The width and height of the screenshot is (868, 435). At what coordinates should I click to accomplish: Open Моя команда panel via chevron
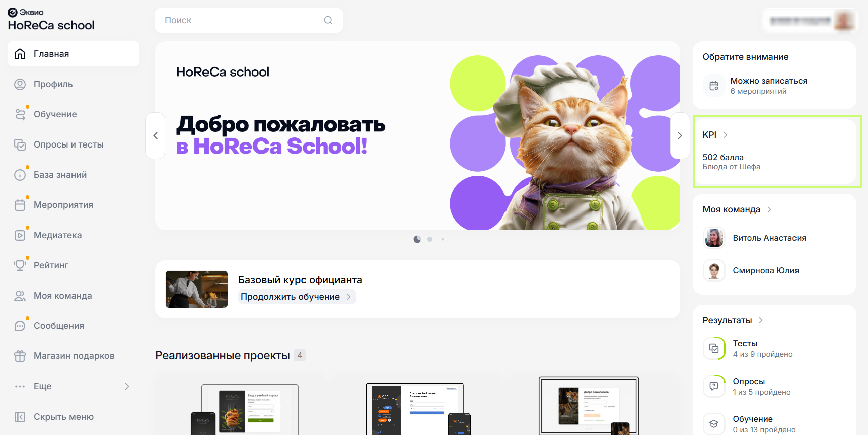click(x=769, y=209)
